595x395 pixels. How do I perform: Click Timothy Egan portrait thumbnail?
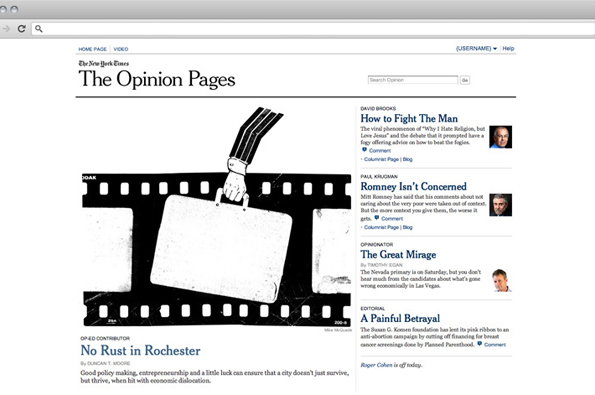point(502,280)
